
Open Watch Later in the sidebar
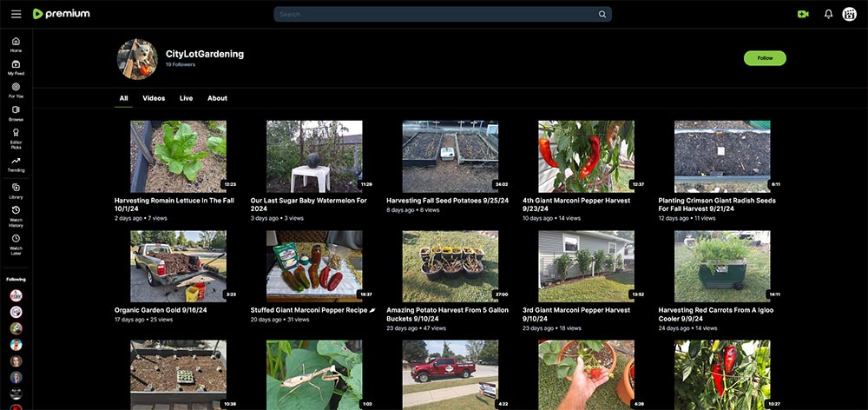pos(16,244)
